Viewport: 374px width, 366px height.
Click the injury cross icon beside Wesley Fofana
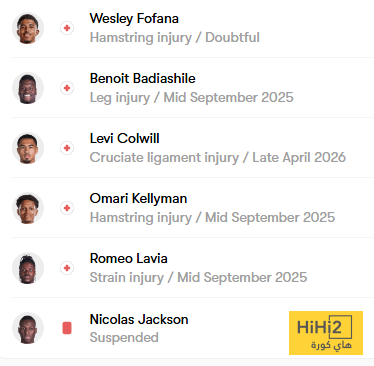(x=67, y=28)
